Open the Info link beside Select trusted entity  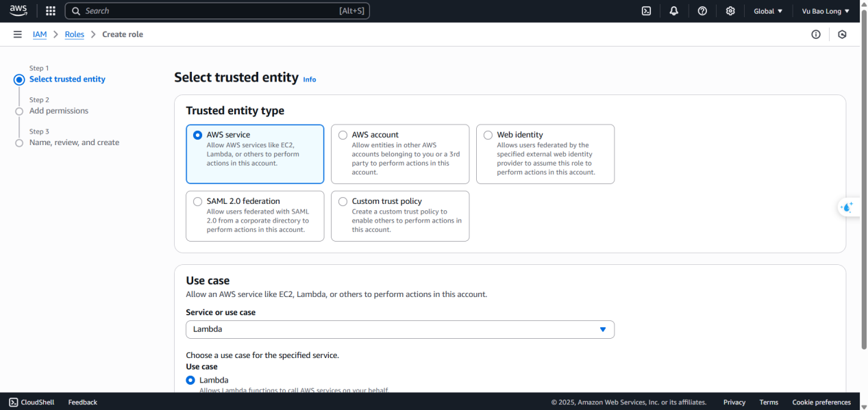(310, 79)
